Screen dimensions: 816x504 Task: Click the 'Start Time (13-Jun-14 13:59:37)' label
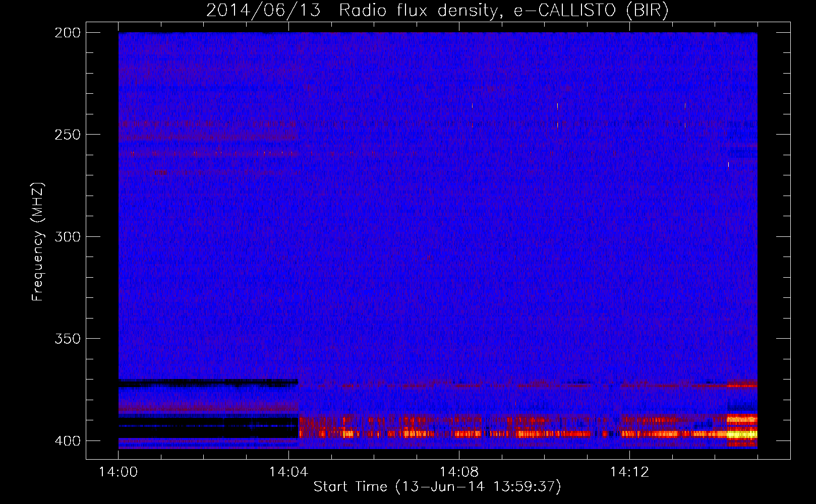coord(437,487)
